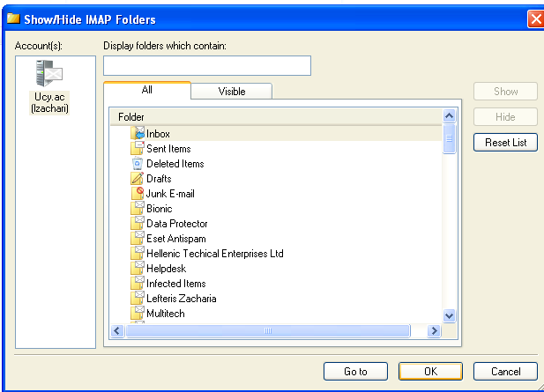Switch to the Visible tab
Viewport: 544px width, 392px height.
point(231,92)
